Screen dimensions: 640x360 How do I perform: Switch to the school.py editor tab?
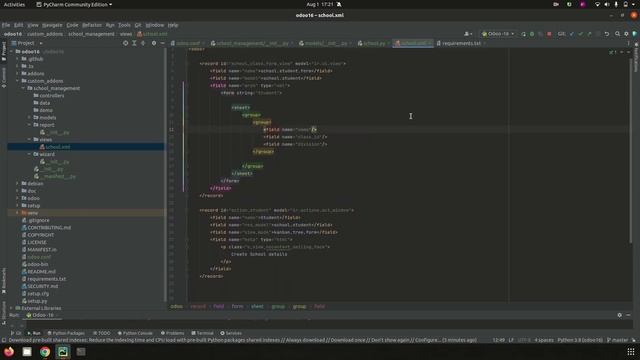point(373,43)
